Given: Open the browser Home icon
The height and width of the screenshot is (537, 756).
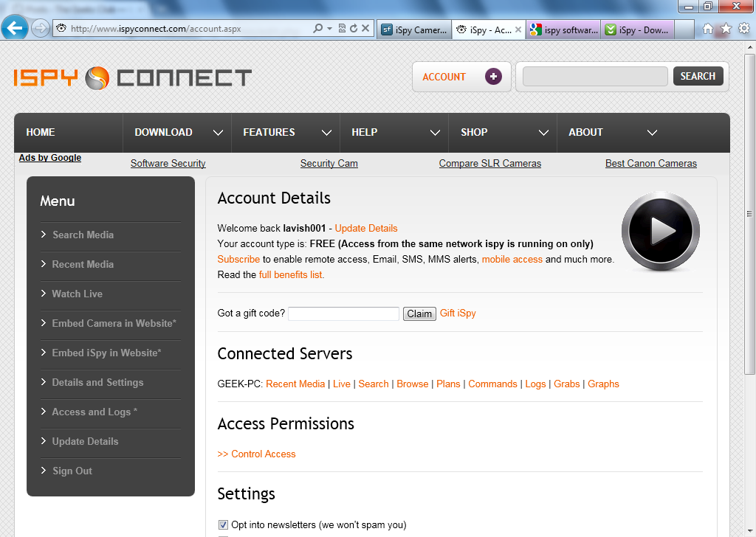Looking at the screenshot, I should 707,29.
